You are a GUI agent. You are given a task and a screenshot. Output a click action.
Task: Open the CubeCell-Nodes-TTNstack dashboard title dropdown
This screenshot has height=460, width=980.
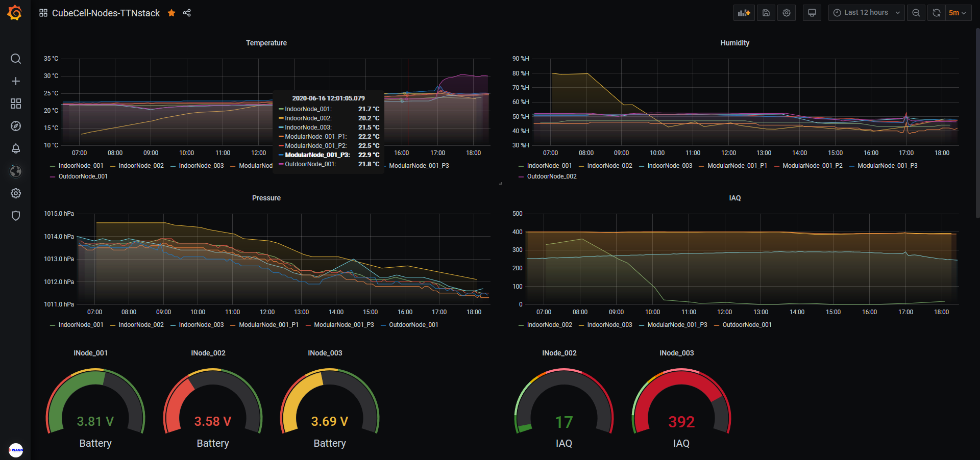coord(106,13)
